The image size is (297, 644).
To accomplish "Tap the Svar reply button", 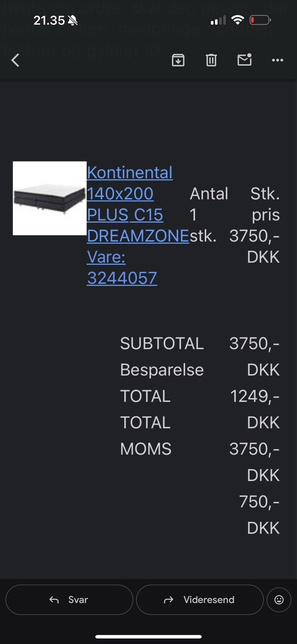I will (69, 600).
